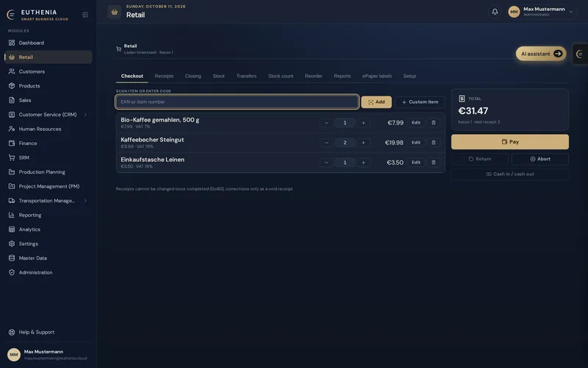The width and height of the screenshot is (588, 368).
Task: Open Cash in / cash out
Action: coord(510,174)
